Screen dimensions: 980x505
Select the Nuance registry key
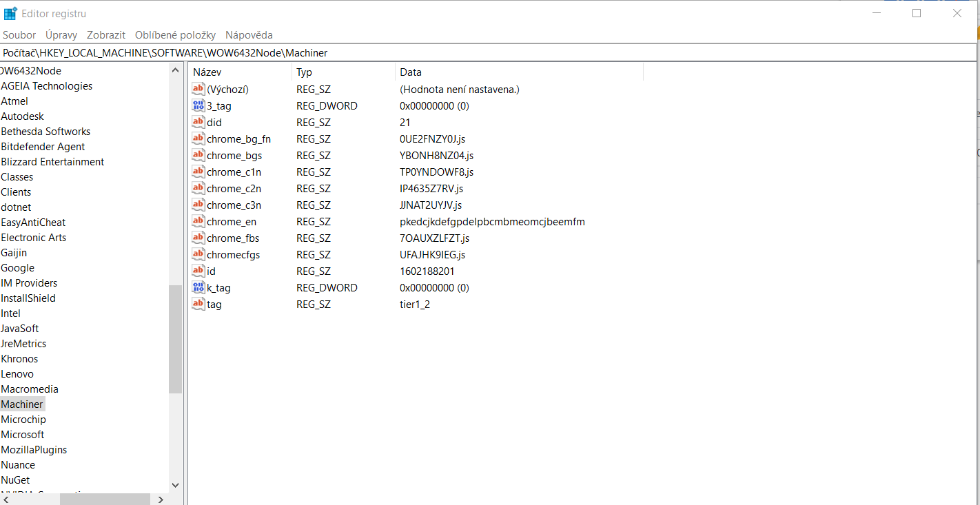18,465
